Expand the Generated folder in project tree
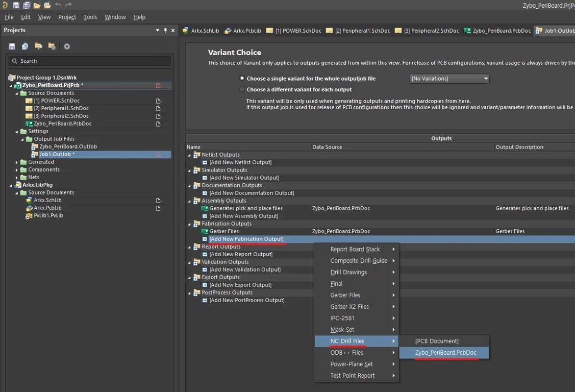The width and height of the screenshot is (575, 392). [x=17, y=162]
